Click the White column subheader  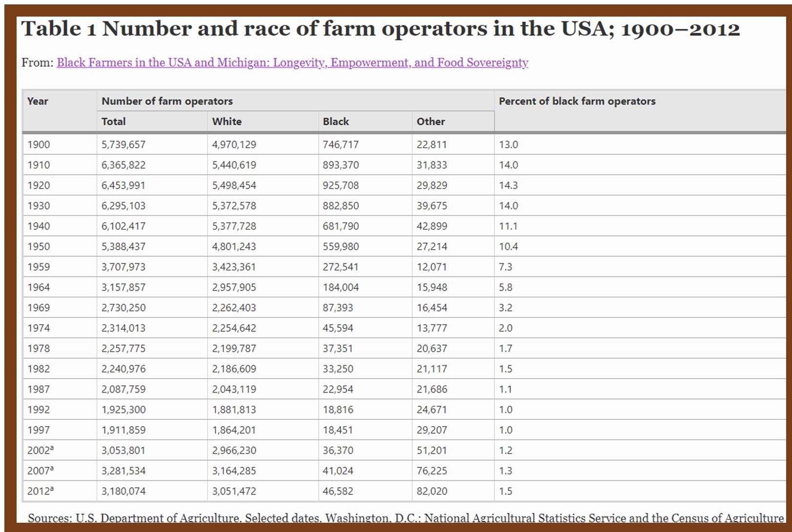[226, 121]
